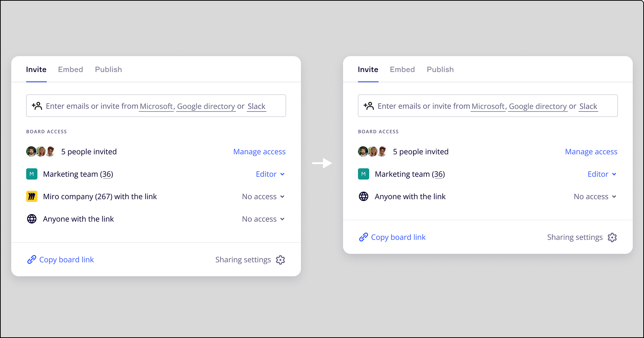This screenshot has height=338, width=644.
Task: Click the green Marketing team icon in right dialog
Action: pos(364,174)
